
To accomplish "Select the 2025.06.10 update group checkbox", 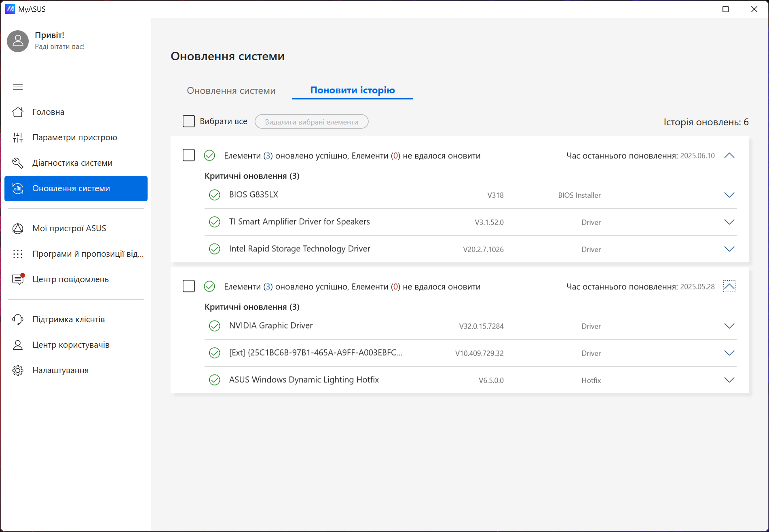I will pyautogui.click(x=189, y=155).
